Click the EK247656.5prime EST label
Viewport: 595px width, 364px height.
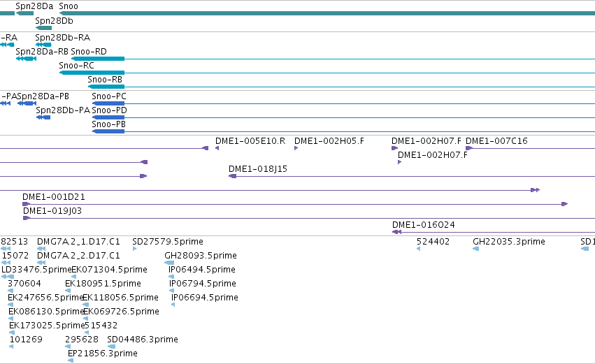[45, 298]
